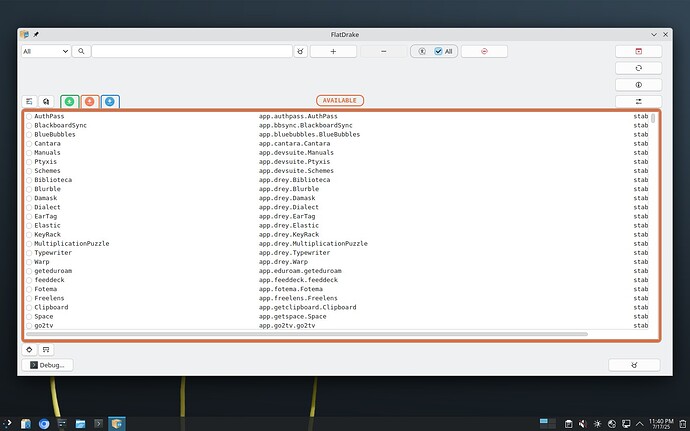Switch to the blue circle tab
Viewport: 690px width, 431px height.
(110, 102)
